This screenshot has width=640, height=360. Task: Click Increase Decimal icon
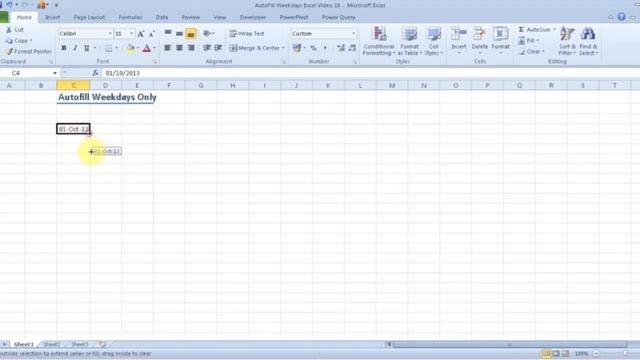(x=341, y=48)
